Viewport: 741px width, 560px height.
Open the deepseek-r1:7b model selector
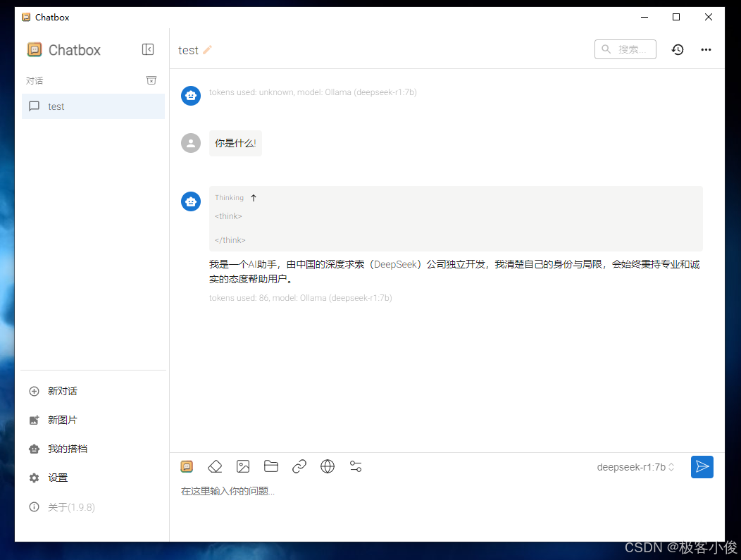tap(635, 468)
